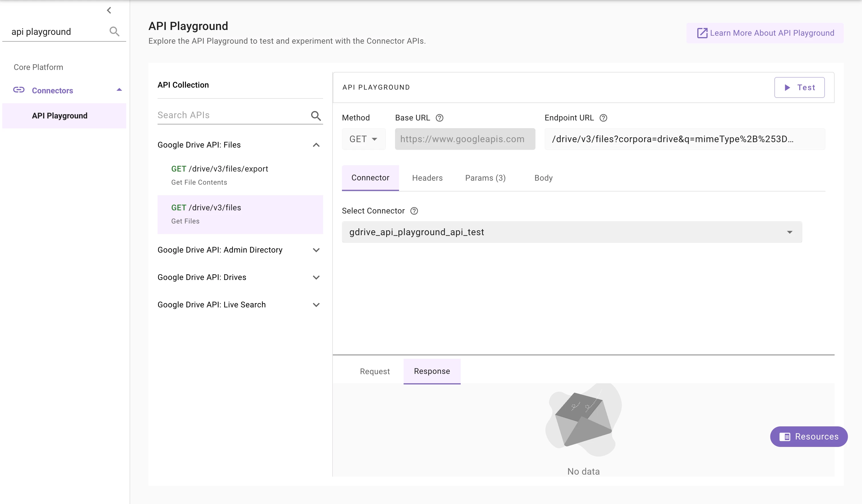Click the Base URL help icon
This screenshot has width=862, height=504.
point(439,118)
